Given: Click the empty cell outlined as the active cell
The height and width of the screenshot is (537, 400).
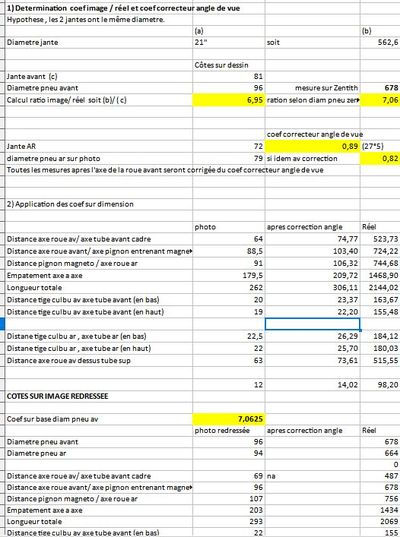Looking at the screenshot, I should tap(312, 324).
